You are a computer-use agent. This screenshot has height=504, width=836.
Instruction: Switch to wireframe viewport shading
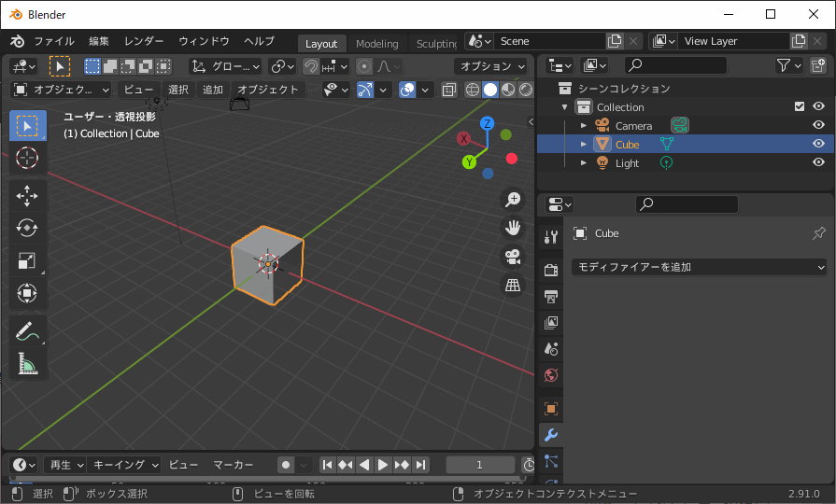(x=473, y=90)
